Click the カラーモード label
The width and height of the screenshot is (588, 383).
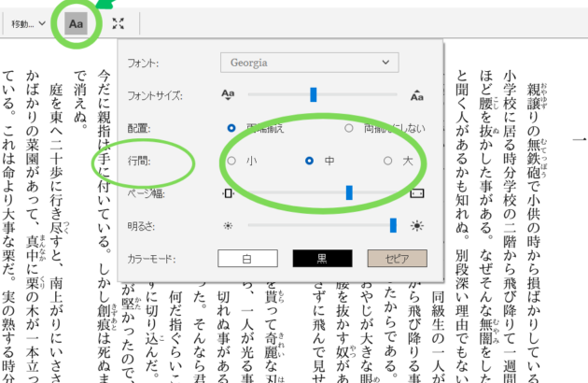[151, 259]
